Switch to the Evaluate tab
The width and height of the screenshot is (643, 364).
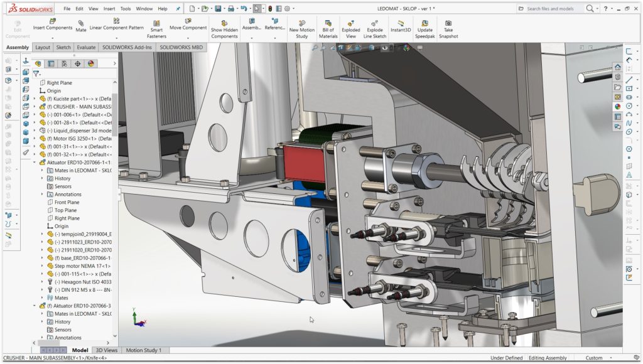(86, 47)
